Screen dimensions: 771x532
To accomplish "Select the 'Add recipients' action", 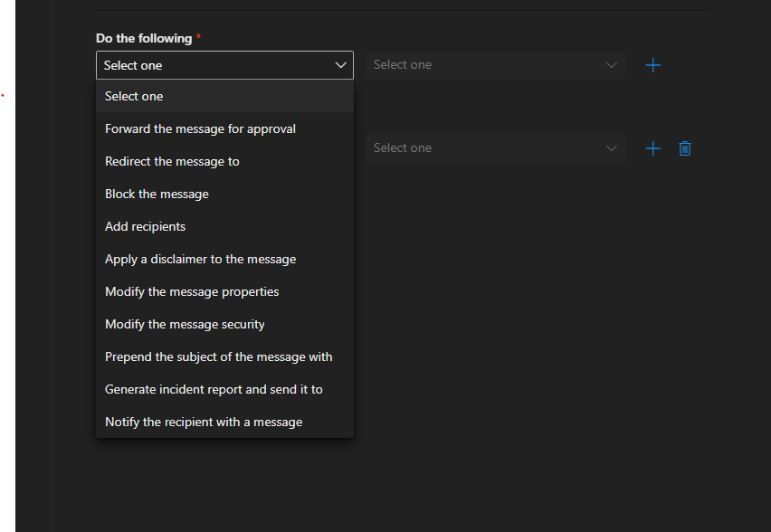I will coord(146,227).
